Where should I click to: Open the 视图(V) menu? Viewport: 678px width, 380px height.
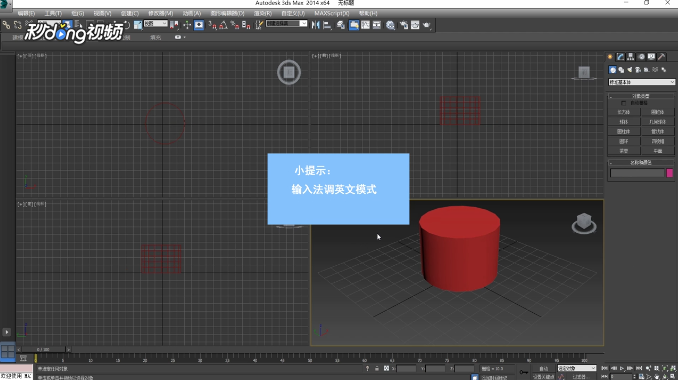(x=102, y=13)
